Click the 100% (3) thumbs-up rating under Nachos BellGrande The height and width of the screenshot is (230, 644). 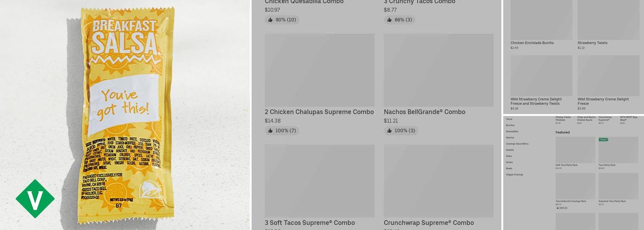tap(401, 131)
